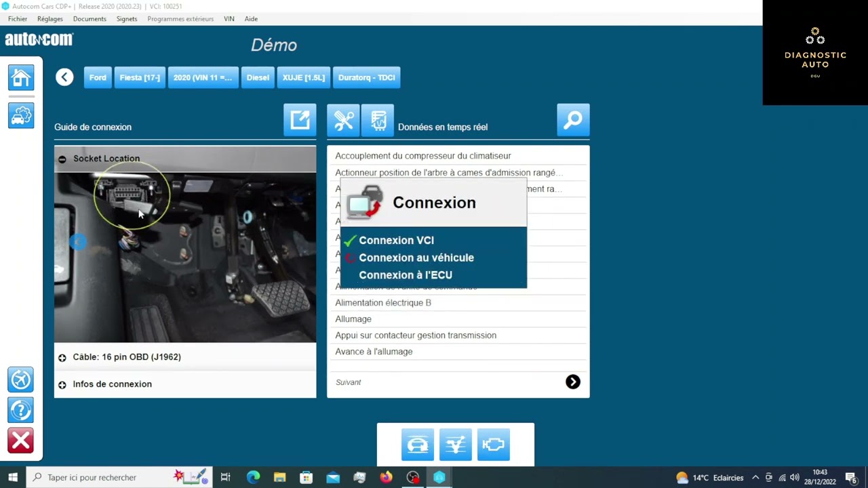
Task: Open the live data graph icon
Action: (456, 445)
